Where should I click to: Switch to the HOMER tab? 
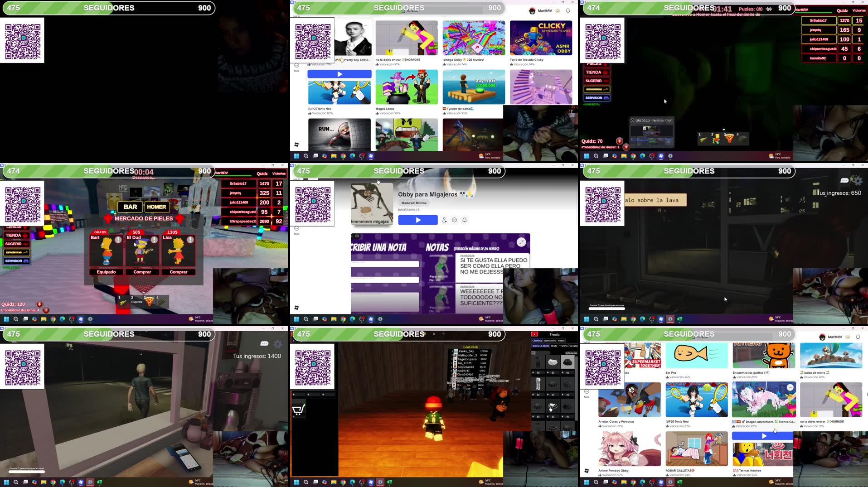coord(157,207)
